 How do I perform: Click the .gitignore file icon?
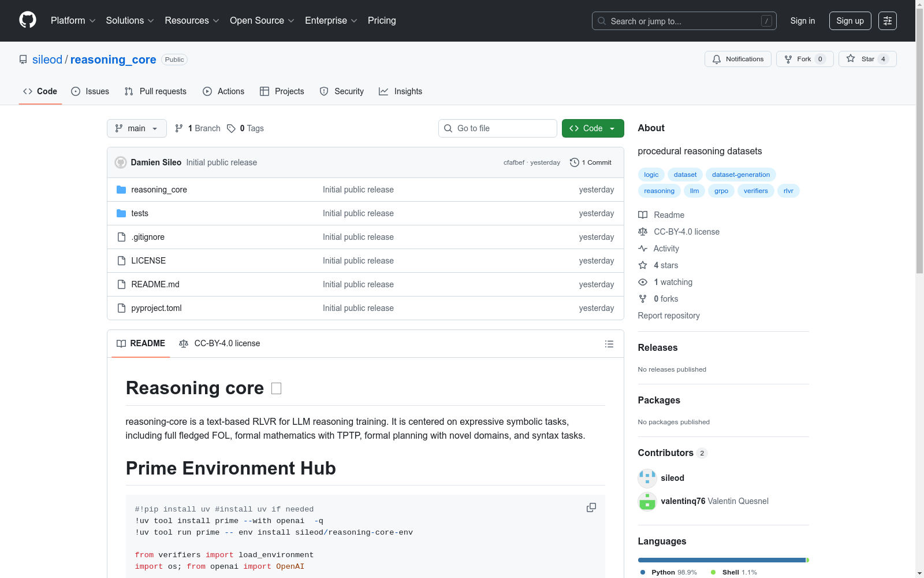[121, 237]
